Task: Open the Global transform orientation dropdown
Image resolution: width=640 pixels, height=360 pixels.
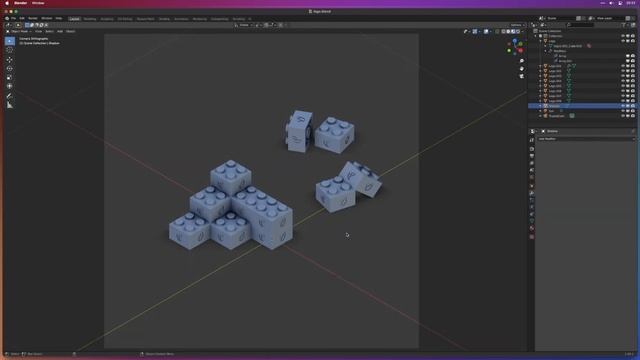Action: click(x=244, y=25)
